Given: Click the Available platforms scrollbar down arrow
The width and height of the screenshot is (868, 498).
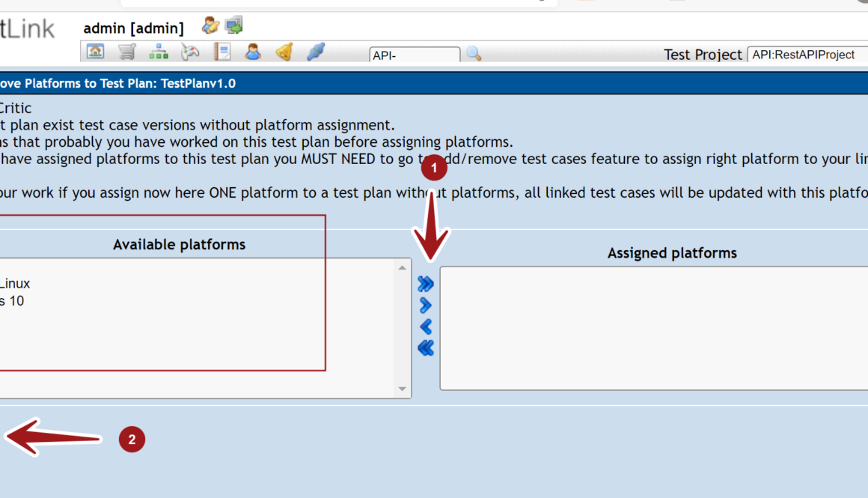Looking at the screenshot, I should click(x=403, y=389).
